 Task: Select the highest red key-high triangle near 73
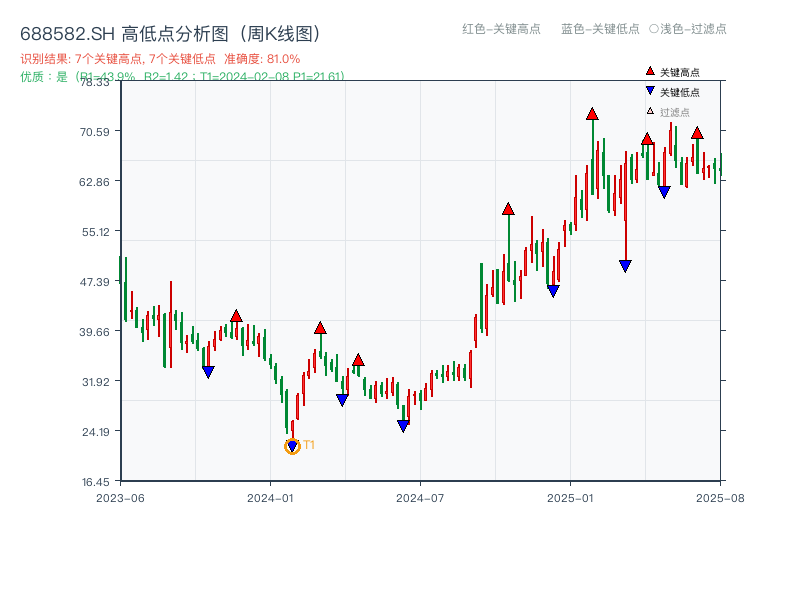coord(592,114)
